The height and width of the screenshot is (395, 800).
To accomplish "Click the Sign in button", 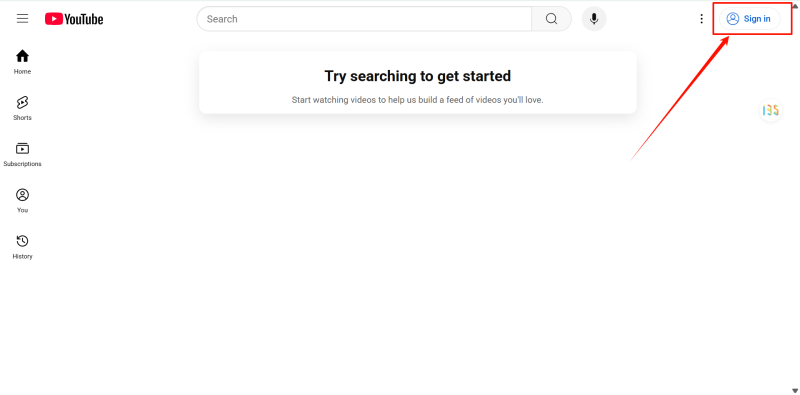I will [749, 19].
